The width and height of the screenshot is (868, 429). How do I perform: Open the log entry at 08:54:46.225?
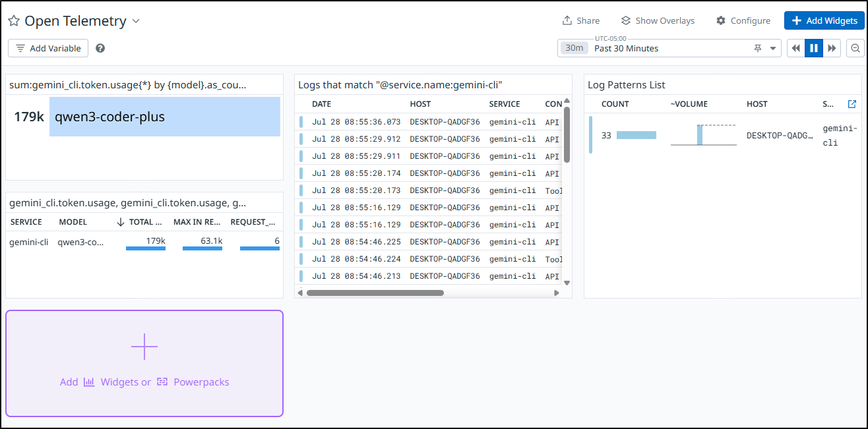coord(429,242)
